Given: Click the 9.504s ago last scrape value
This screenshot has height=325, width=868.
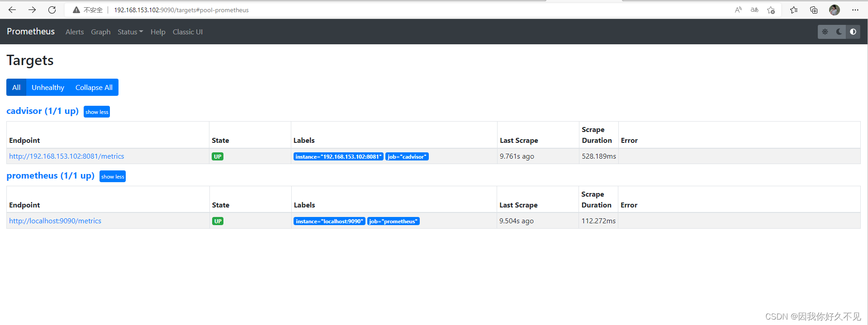Looking at the screenshot, I should 517,221.
